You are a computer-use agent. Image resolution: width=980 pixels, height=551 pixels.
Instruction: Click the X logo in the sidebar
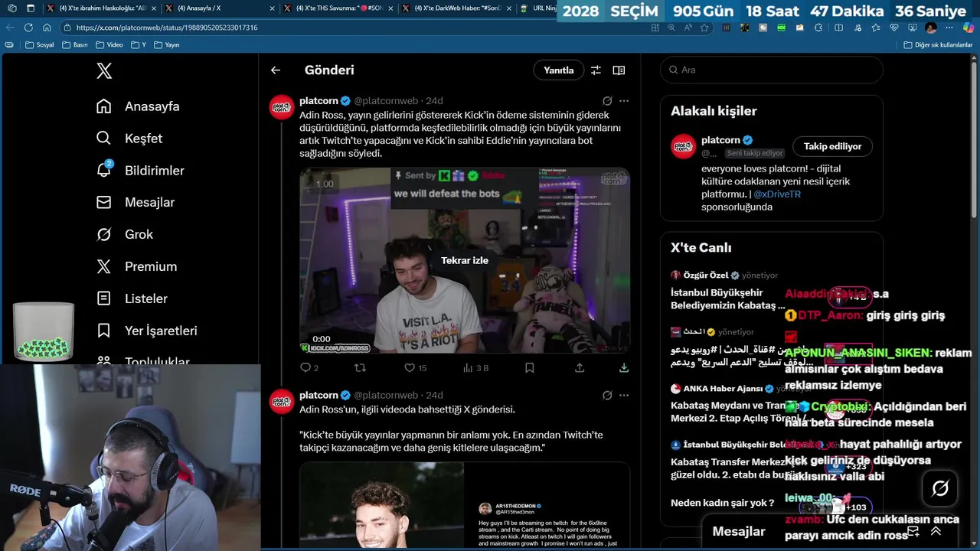104,70
